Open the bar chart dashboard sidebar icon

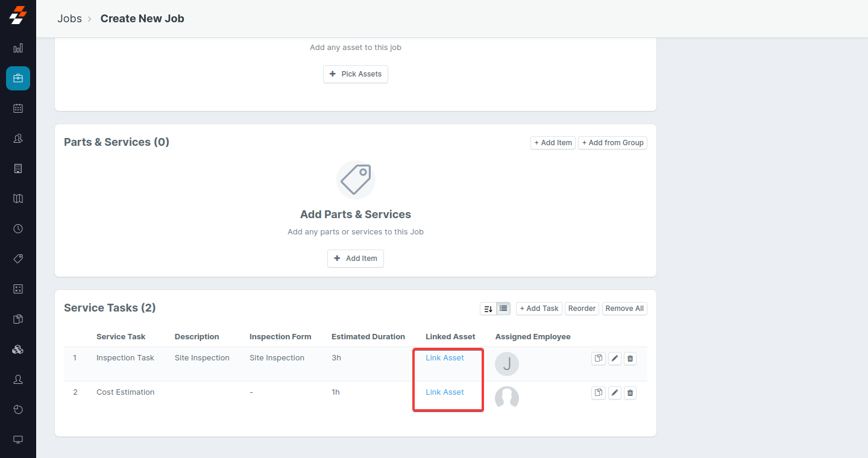(x=18, y=48)
